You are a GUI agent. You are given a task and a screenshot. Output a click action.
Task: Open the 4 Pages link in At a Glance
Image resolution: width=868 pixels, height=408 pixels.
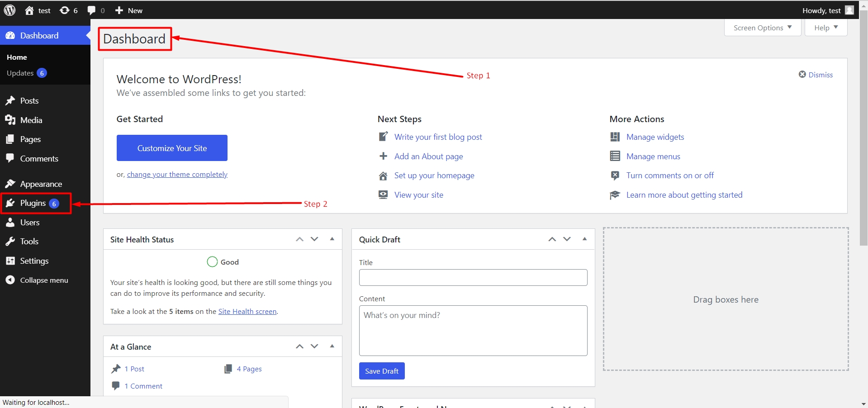[249, 369]
